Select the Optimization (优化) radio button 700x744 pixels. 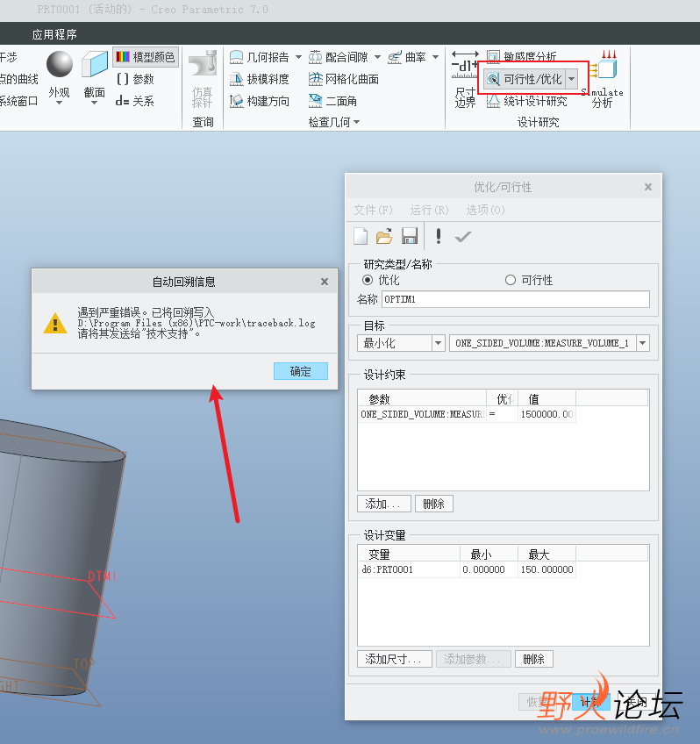coord(368,280)
